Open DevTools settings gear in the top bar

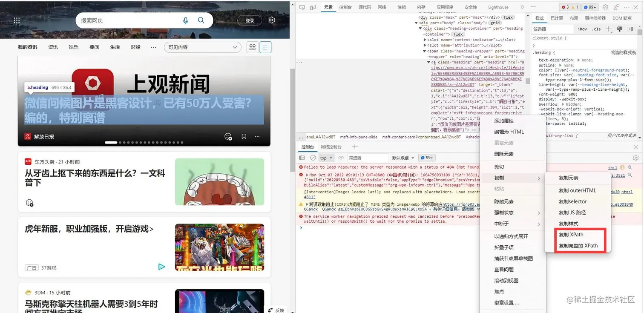coord(605,7)
